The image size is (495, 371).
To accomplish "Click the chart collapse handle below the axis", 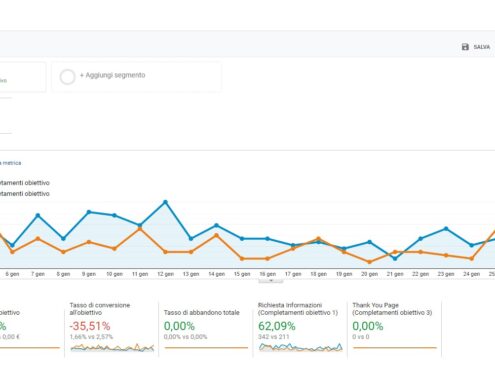I will coord(271,281).
